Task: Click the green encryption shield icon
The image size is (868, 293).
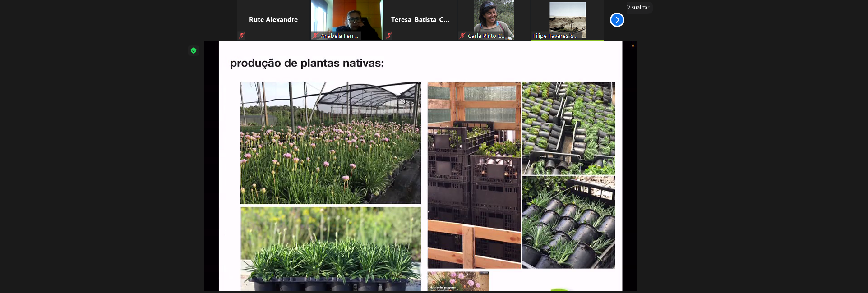Action: tap(194, 50)
